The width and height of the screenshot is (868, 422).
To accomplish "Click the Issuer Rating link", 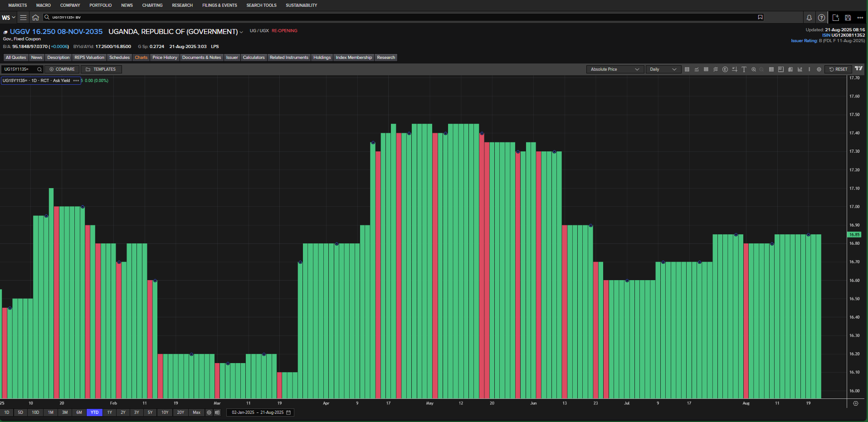I will 804,41.
